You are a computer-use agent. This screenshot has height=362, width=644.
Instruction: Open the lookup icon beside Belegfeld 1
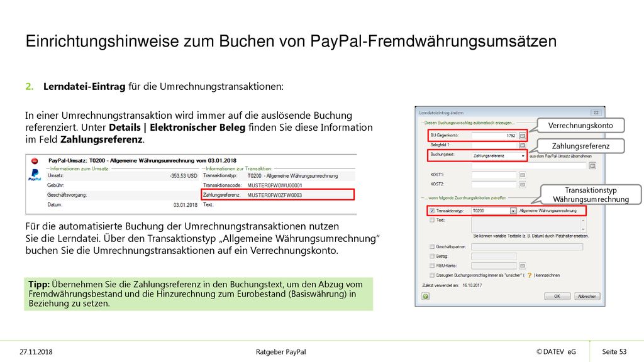(x=522, y=145)
